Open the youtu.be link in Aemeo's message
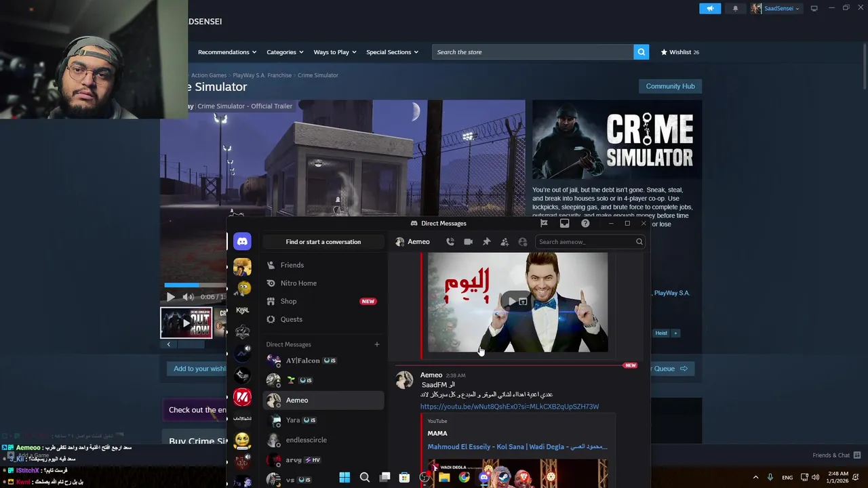868x488 pixels. [x=509, y=407]
